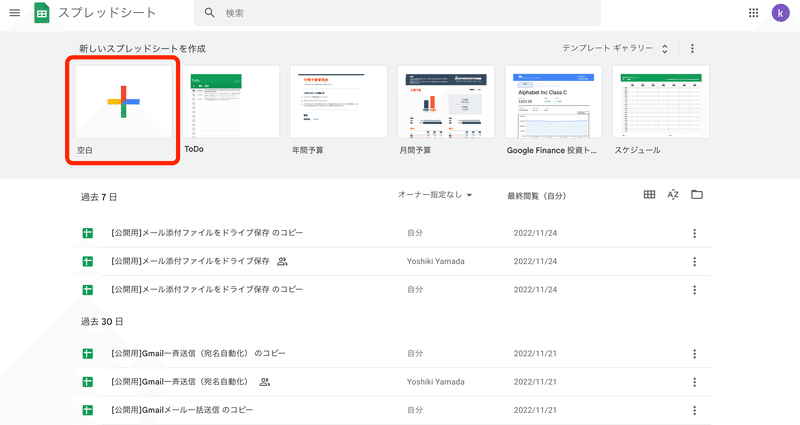Click shared people icon on Gmail一斉送信 row
This screenshot has height=425, width=800.
pyautogui.click(x=264, y=382)
